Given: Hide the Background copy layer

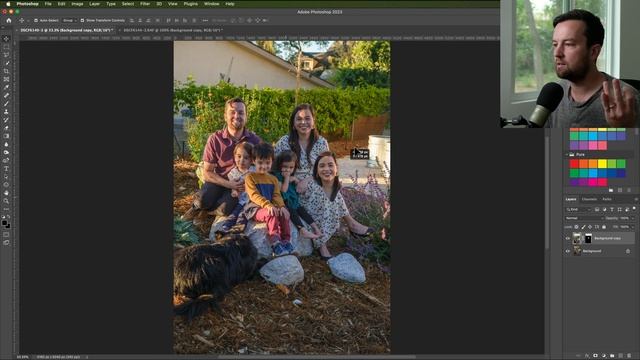Looking at the screenshot, I should coord(568,238).
